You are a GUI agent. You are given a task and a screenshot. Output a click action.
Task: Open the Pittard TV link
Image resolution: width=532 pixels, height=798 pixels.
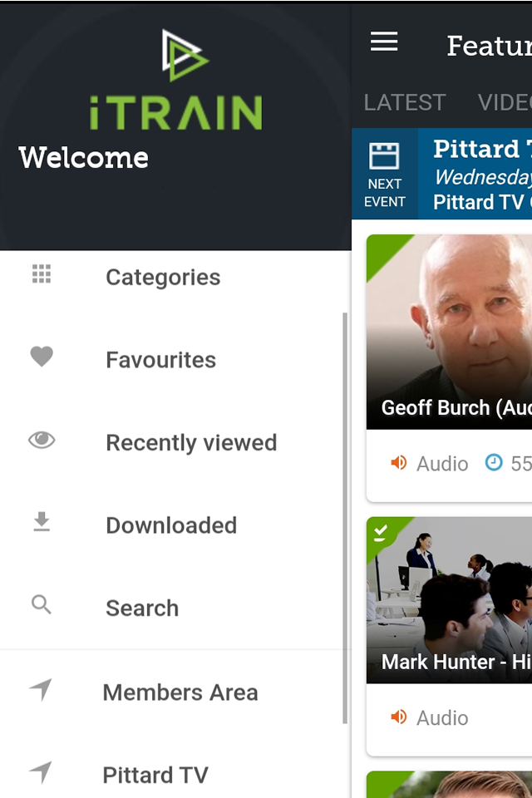point(155,776)
